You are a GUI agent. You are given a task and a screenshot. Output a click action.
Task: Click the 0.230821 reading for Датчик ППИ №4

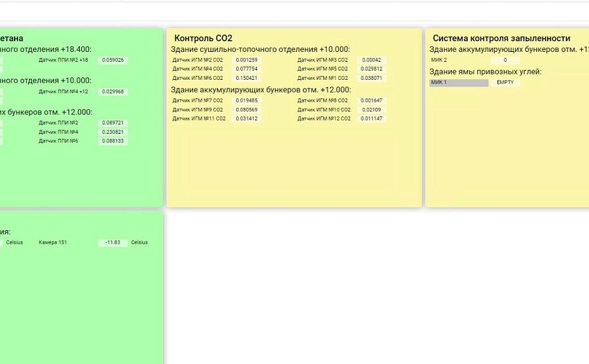112,132
